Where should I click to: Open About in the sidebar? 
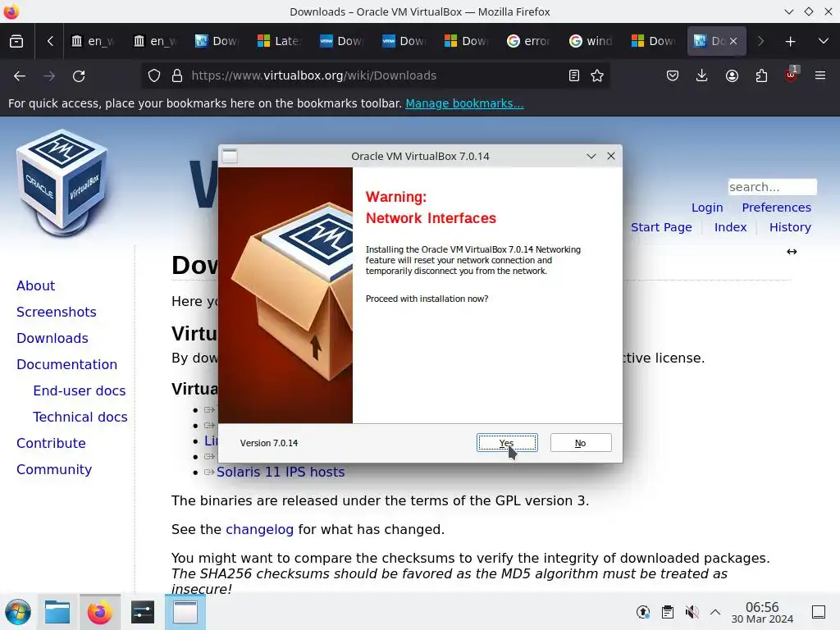[36, 285]
